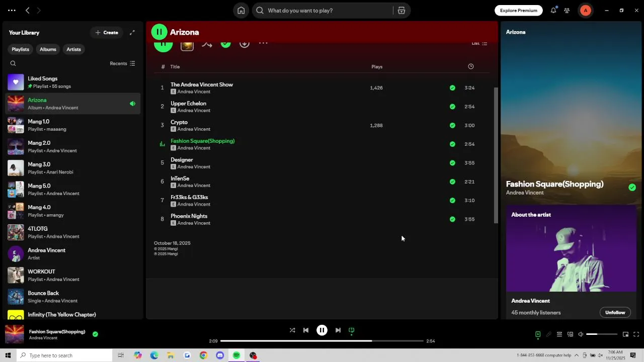Toggle the saved checkmark for Designer
Screen dimensions: 644x362
point(452,163)
